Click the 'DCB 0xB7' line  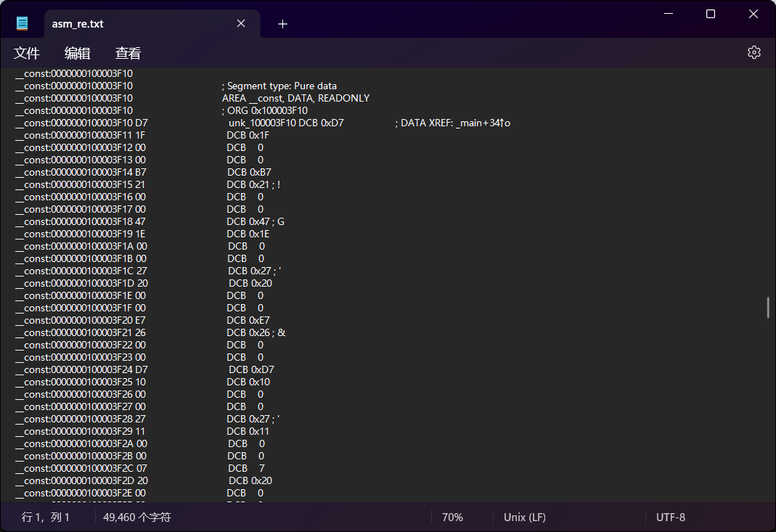point(249,172)
